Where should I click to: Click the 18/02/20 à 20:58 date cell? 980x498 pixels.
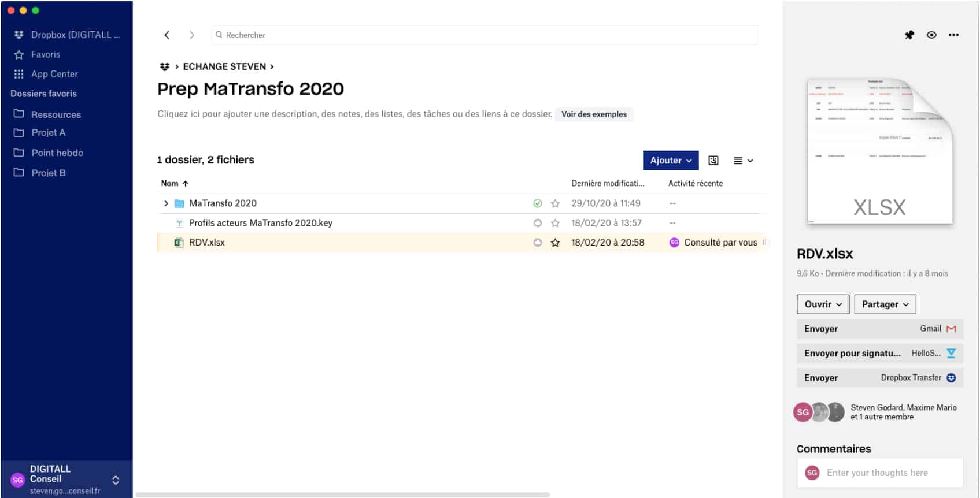click(x=608, y=243)
